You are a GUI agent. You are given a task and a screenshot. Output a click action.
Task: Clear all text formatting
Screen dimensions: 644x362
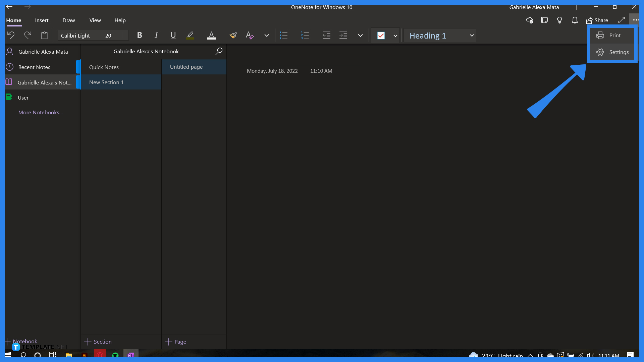coord(250,35)
